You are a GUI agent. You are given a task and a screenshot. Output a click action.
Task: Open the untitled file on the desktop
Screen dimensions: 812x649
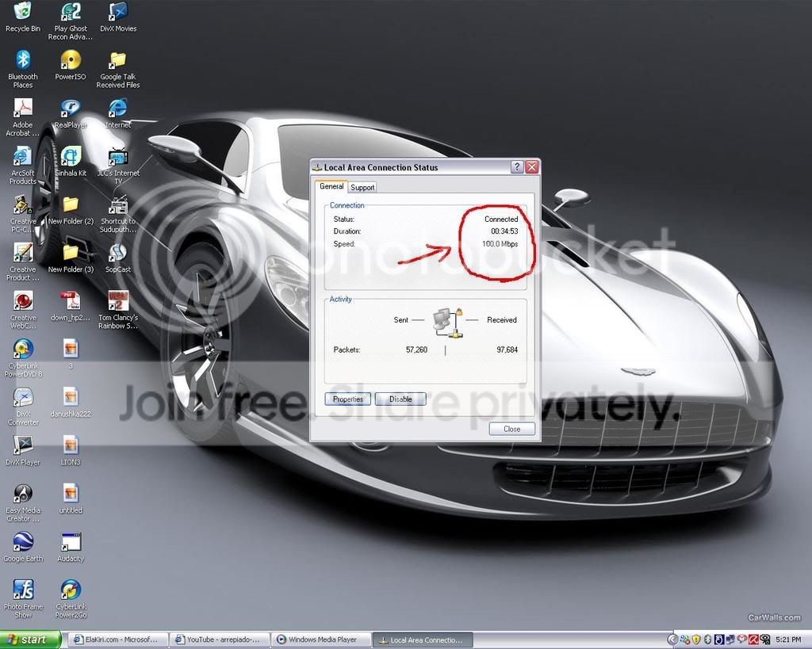click(x=71, y=498)
